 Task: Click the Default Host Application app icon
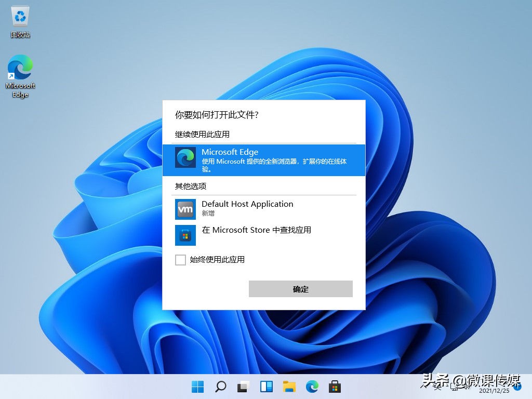[x=185, y=209]
